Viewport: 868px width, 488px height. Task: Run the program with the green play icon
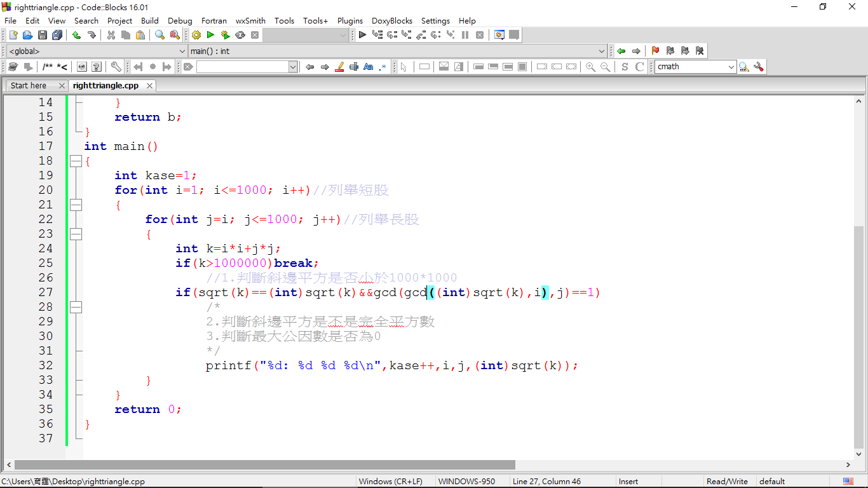[x=210, y=35]
